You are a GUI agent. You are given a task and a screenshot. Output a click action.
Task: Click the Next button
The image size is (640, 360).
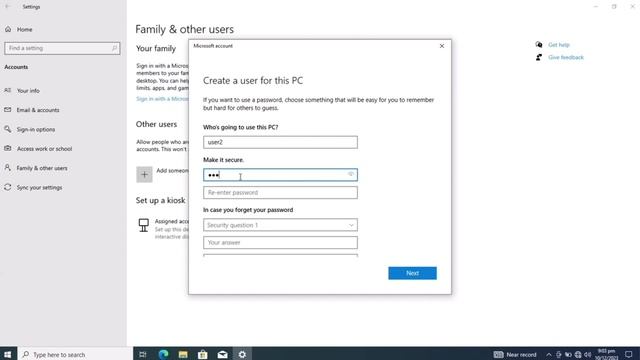[x=412, y=273]
